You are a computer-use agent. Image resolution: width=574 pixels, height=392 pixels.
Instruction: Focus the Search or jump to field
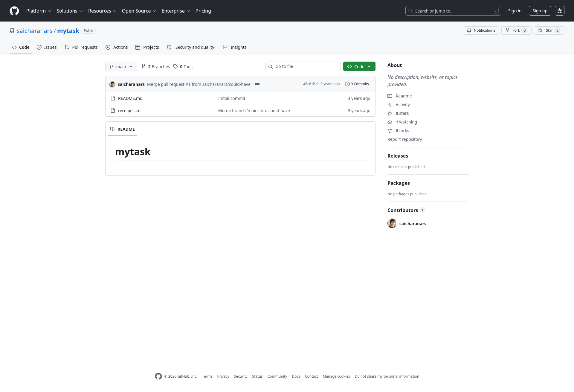pos(453,11)
